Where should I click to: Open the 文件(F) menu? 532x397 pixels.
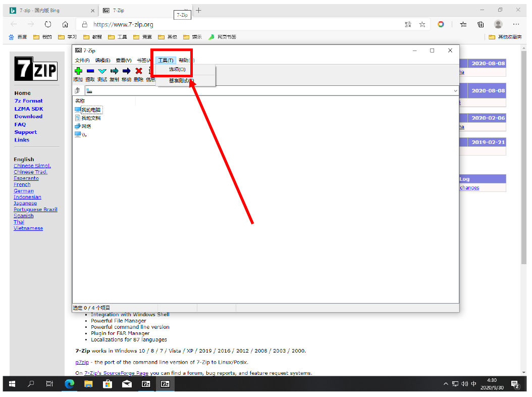tap(82, 60)
